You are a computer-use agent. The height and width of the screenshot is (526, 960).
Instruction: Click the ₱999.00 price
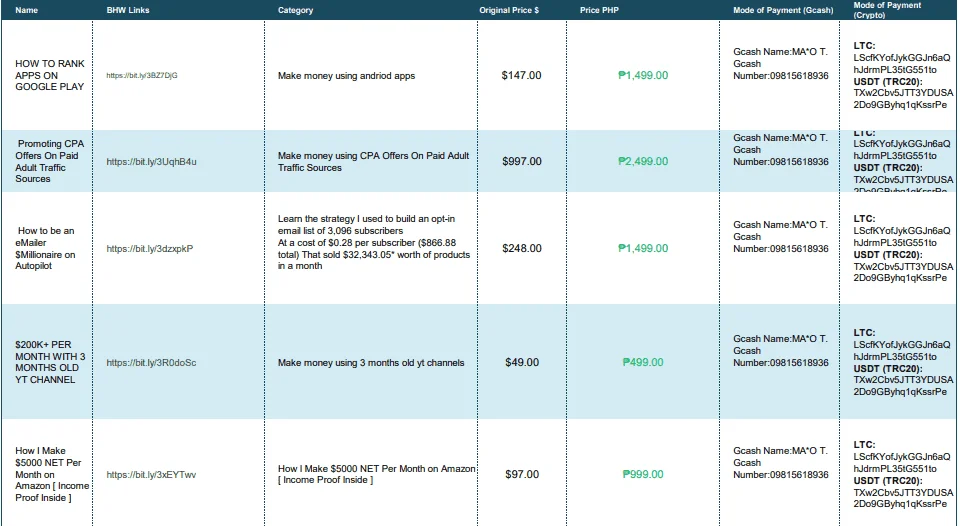(x=643, y=475)
